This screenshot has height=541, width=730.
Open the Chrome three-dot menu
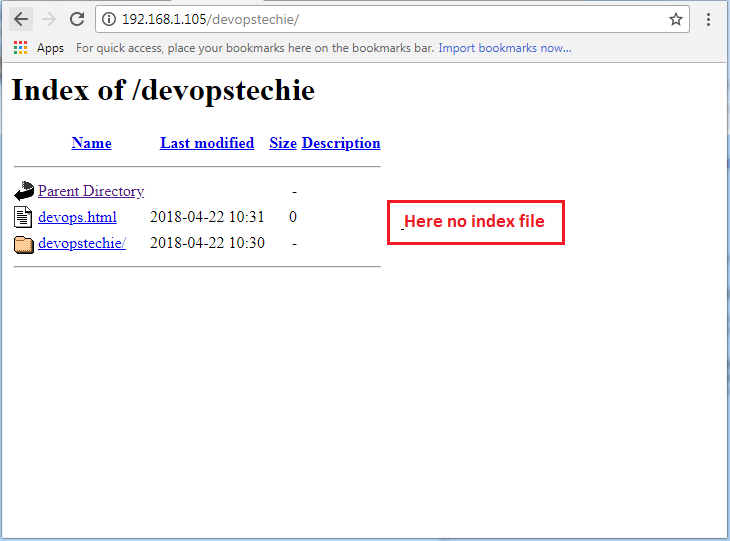tap(708, 19)
